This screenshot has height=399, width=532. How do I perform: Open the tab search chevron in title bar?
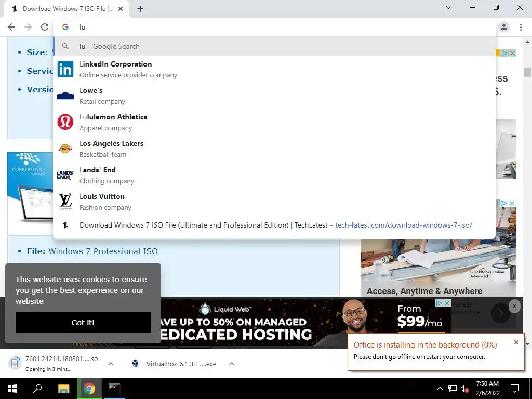(x=448, y=7)
